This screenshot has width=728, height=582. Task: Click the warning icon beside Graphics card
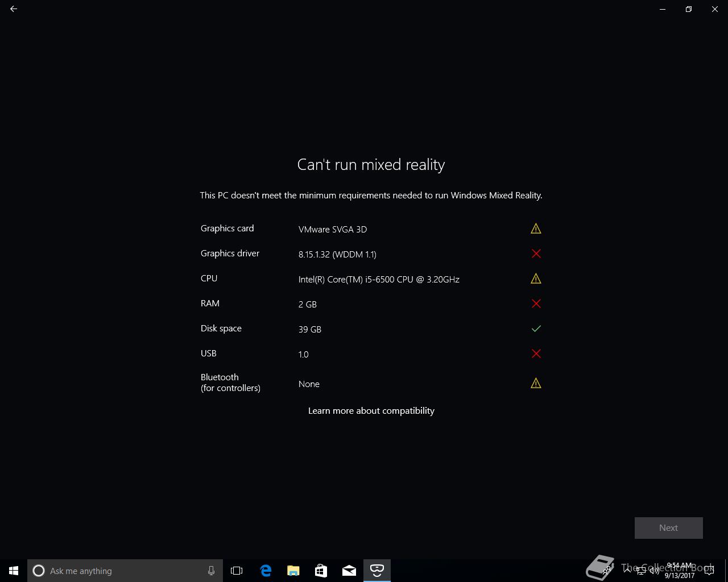click(536, 228)
